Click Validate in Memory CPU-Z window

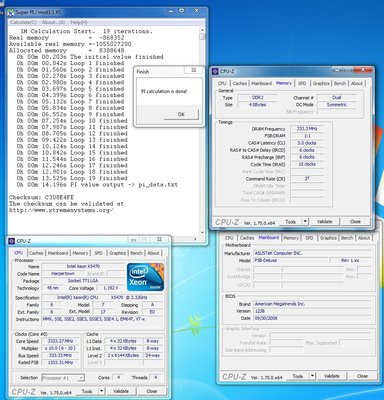324,221
